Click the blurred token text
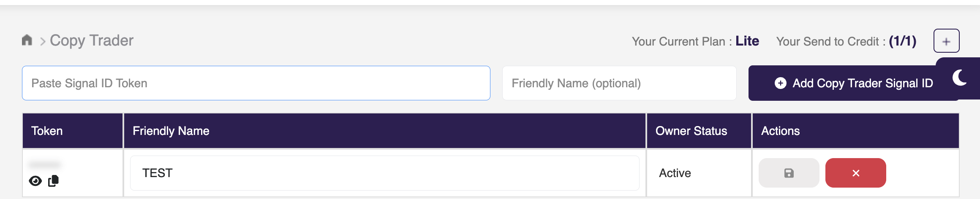 (45, 164)
